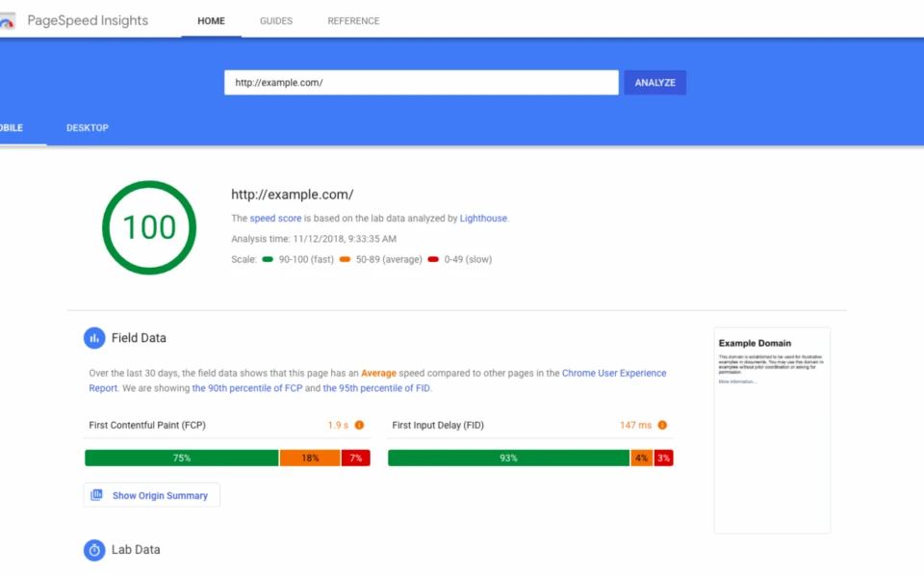The image size is (924, 575).
Task: Click the ANALYZE button
Action: point(654,83)
